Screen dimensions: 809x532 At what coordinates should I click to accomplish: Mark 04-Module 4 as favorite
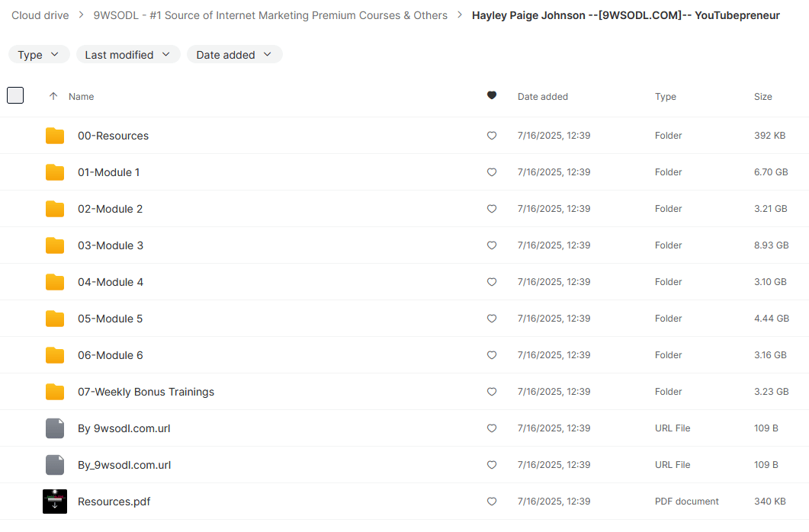(x=492, y=282)
